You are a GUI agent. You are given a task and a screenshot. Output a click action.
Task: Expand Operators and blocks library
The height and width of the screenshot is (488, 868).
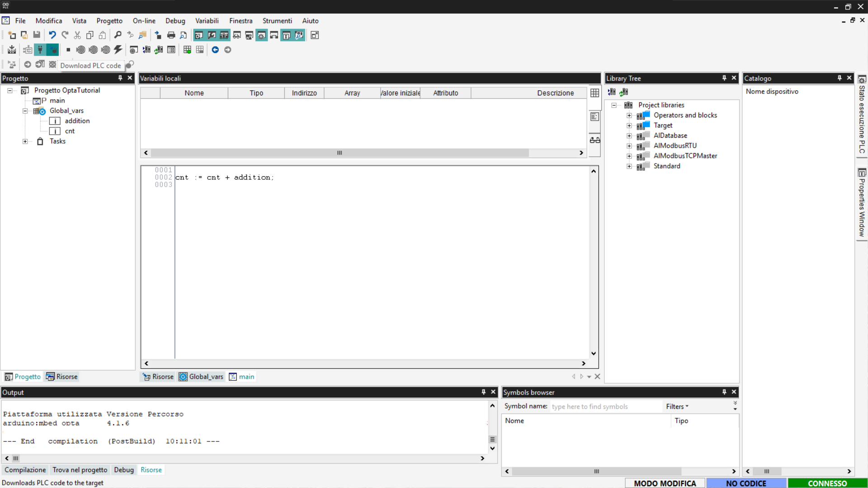(x=629, y=115)
